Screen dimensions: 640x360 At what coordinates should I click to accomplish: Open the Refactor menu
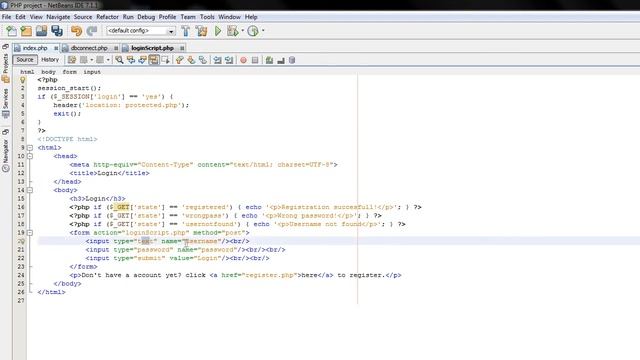tap(107, 17)
